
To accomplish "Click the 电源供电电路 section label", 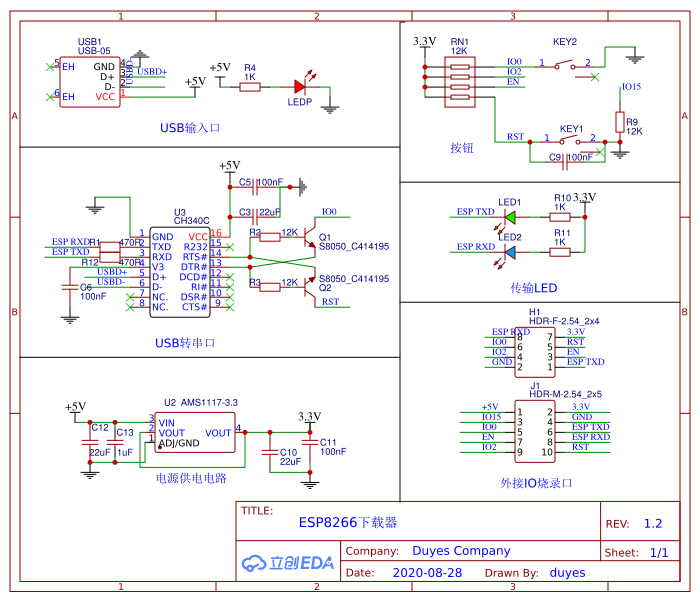I will tap(191, 478).
